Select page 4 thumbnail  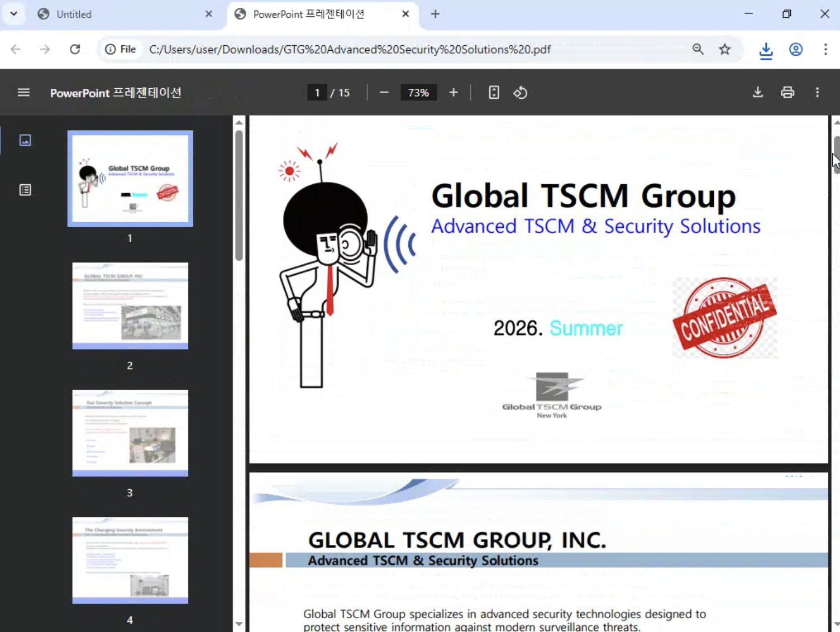pos(130,561)
